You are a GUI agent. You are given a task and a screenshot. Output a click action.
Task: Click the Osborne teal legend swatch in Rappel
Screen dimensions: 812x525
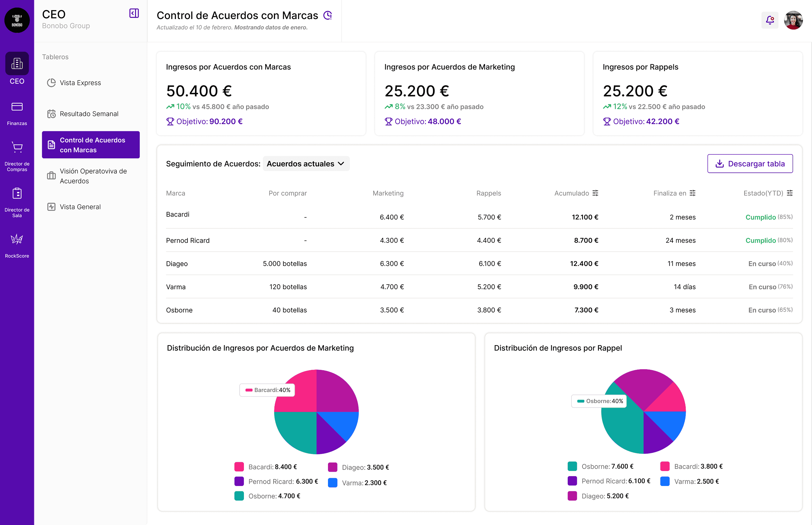tap(572, 466)
